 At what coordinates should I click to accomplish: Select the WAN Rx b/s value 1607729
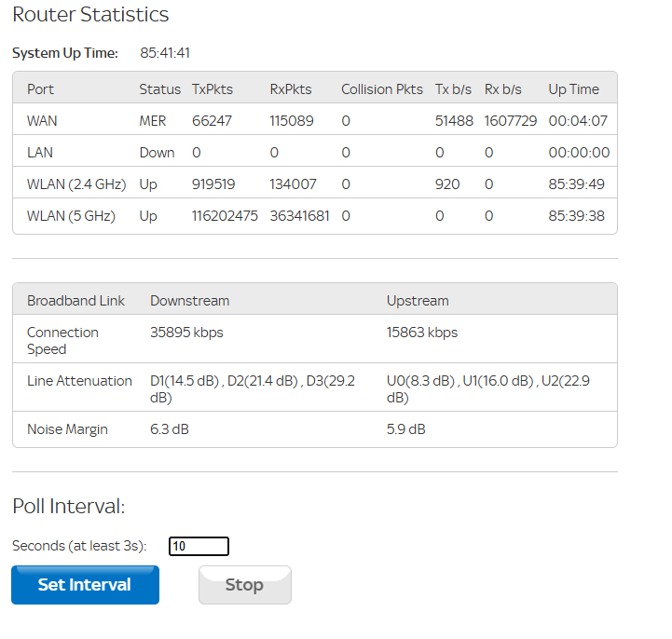510,121
